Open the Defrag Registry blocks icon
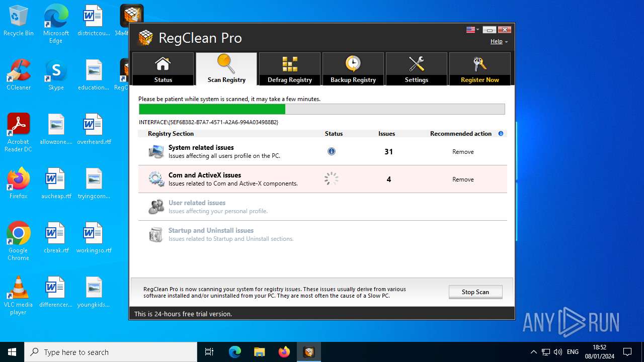Viewport: 644px width, 362px height. tap(290, 64)
